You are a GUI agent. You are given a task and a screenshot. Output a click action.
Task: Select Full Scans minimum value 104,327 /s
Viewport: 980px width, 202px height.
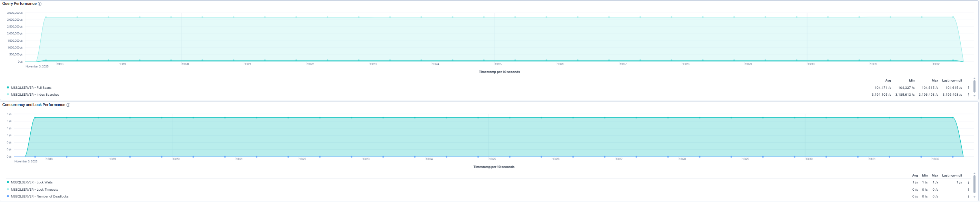[906, 88]
